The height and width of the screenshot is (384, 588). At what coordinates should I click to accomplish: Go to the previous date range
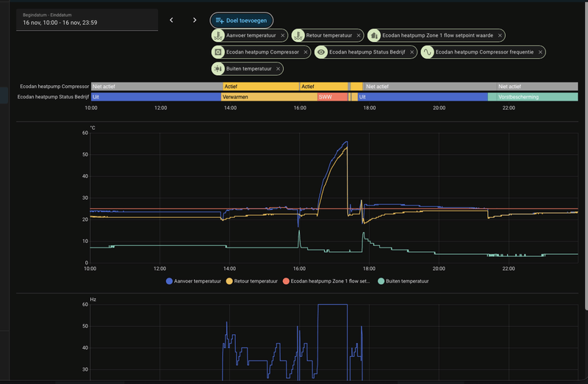coord(171,21)
